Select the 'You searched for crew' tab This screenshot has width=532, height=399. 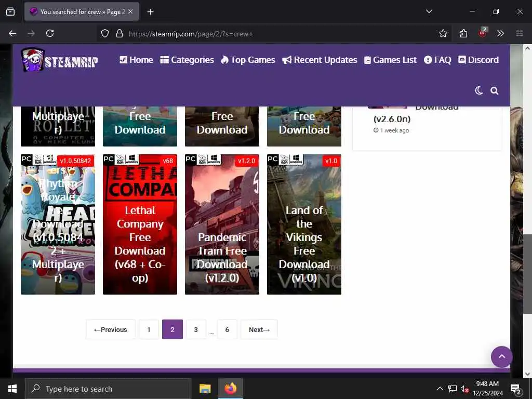coord(82,11)
